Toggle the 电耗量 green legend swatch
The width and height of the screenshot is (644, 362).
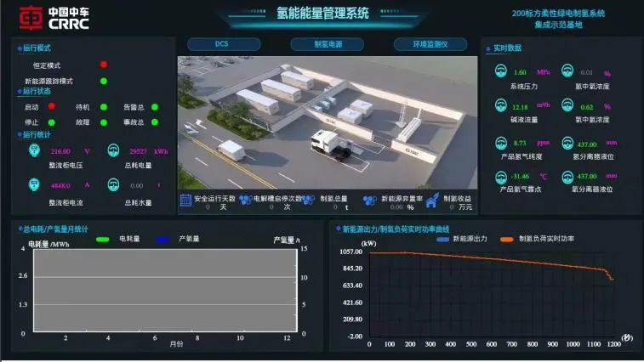pyautogui.click(x=104, y=240)
